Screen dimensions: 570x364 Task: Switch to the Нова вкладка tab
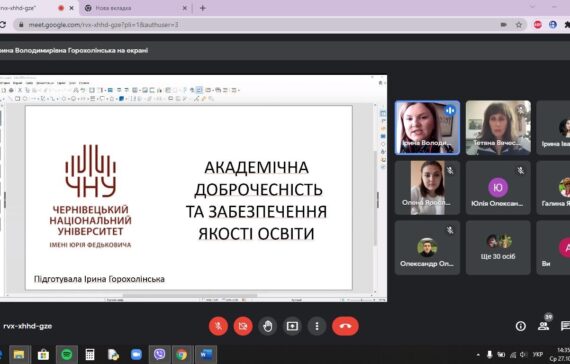tap(135, 8)
